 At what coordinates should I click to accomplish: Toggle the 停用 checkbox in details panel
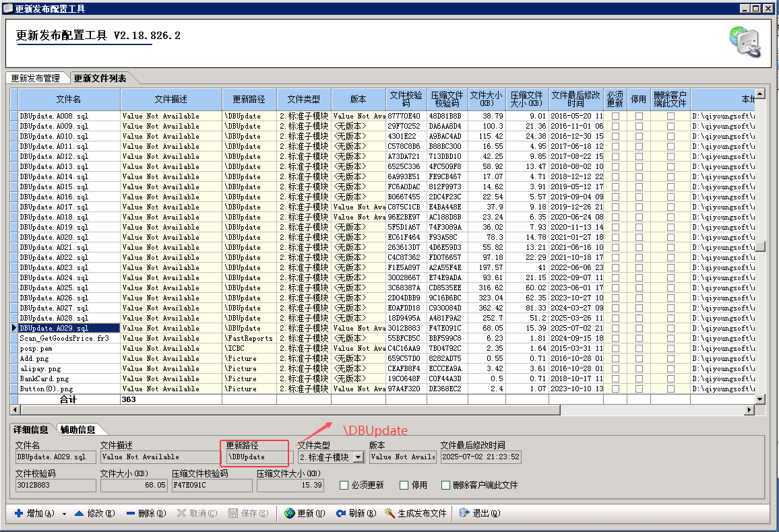tap(404, 485)
